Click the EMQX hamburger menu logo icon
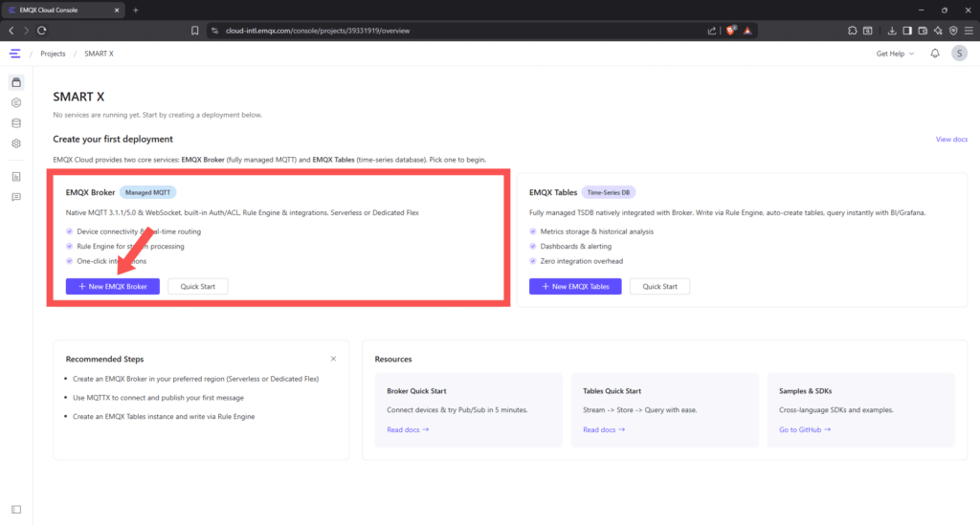The height and width of the screenshot is (526, 980). (15, 54)
